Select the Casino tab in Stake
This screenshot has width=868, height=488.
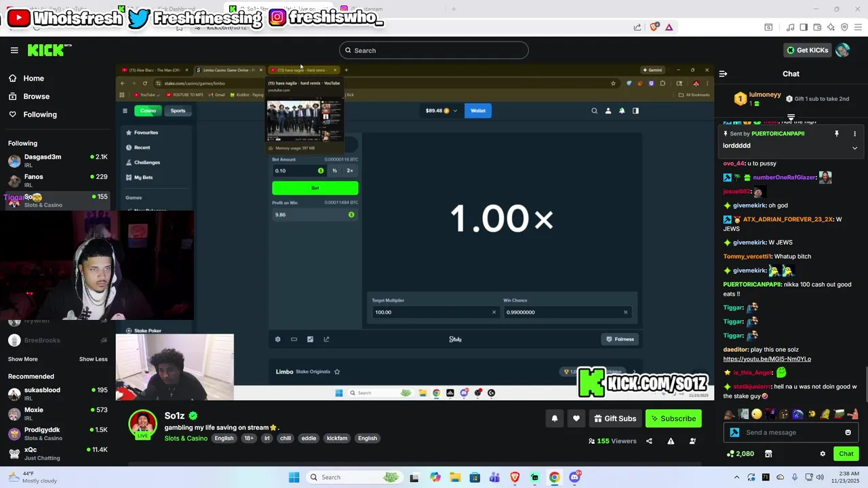(x=148, y=110)
